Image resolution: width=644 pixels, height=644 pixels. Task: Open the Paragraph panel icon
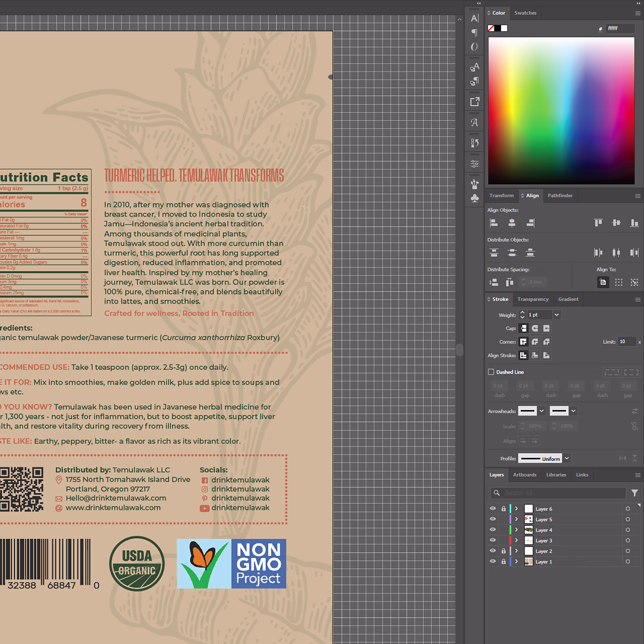click(x=474, y=32)
